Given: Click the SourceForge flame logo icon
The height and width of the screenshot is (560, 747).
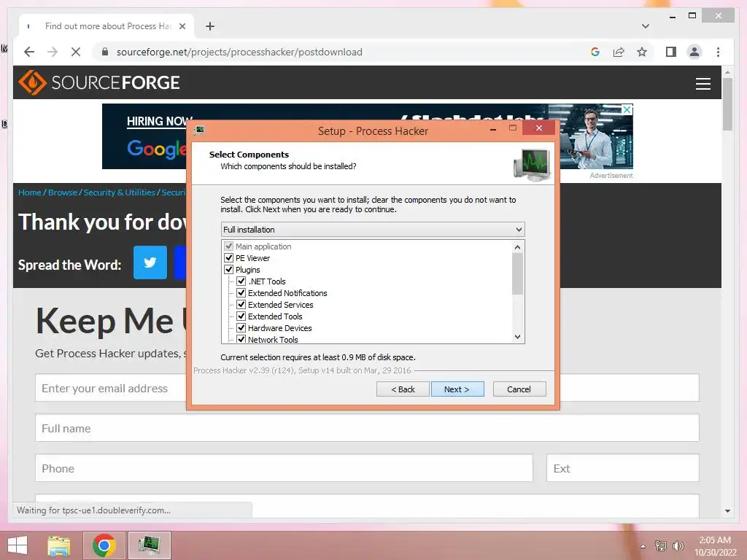Looking at the screenshot, I should point(32,82).
